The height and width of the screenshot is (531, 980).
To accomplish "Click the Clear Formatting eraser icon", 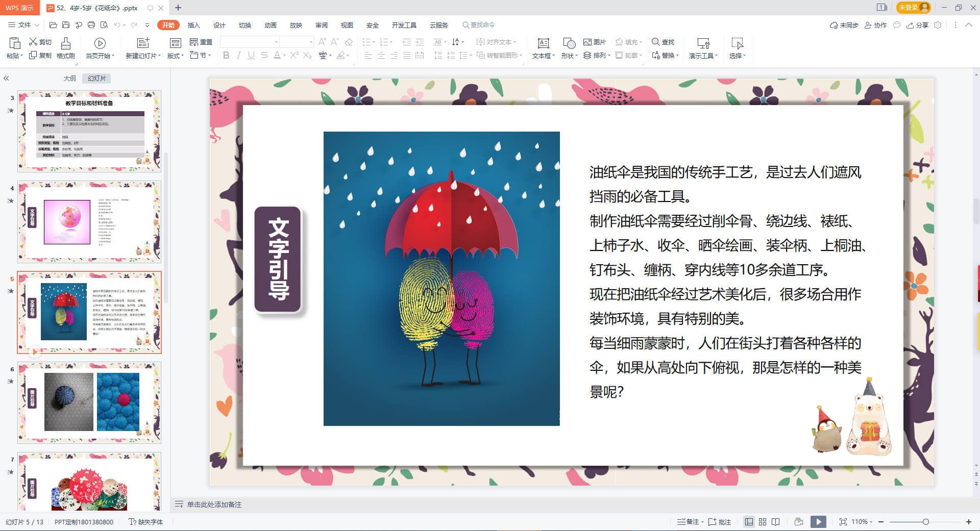I will (349, 42).
